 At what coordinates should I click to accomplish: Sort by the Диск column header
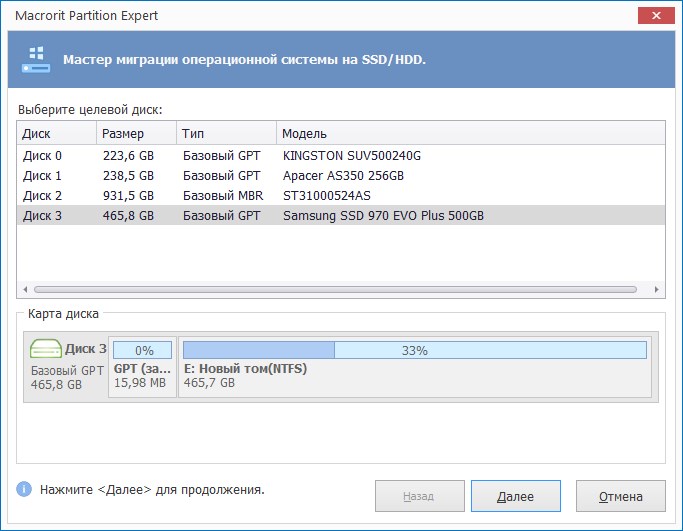click(x=57, y=133)
